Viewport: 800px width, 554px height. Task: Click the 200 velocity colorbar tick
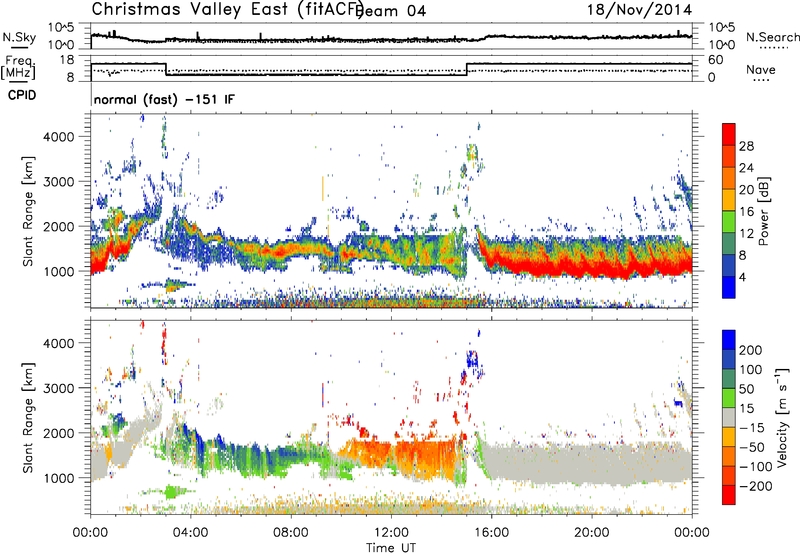[751, 350]
